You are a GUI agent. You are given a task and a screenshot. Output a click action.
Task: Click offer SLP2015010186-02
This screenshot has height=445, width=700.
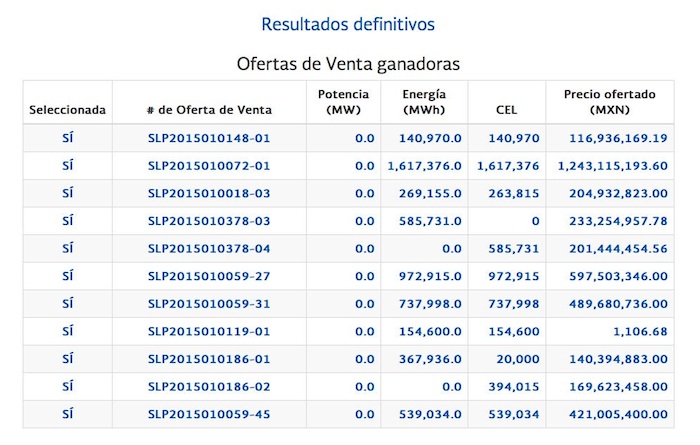(x=209, y=386)
